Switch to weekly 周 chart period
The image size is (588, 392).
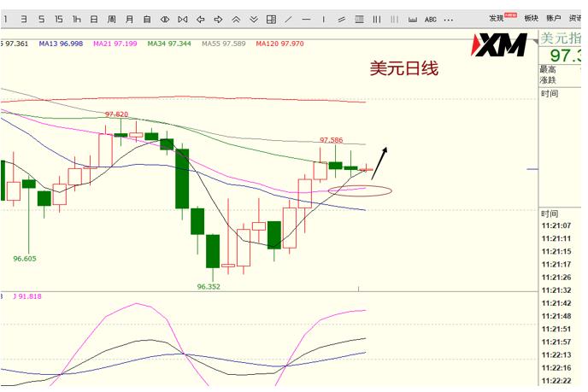pos(111,19)
